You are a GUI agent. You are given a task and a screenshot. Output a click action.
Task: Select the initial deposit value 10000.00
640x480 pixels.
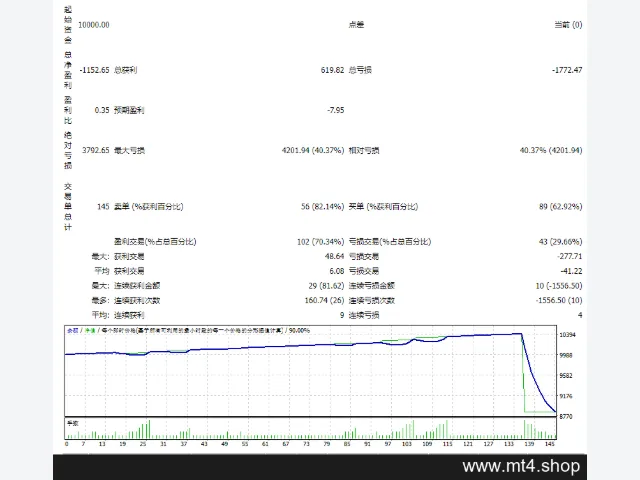(93, 25)
